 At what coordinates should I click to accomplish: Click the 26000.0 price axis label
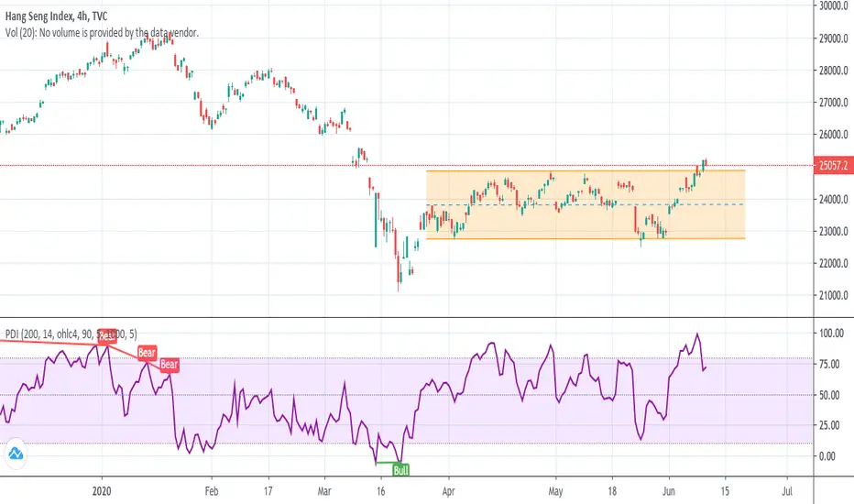pyautogui.click(x=833, y=135)
